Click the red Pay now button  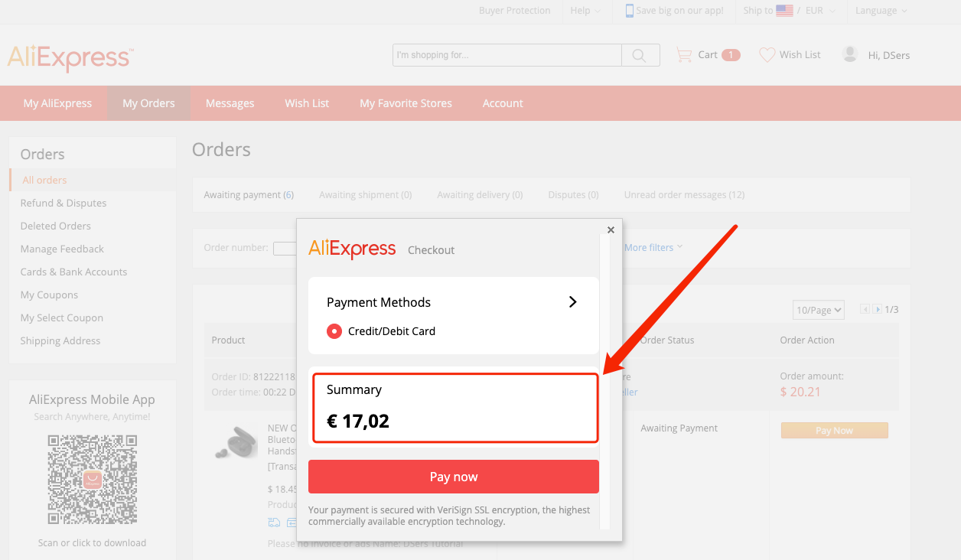(454, 477)
